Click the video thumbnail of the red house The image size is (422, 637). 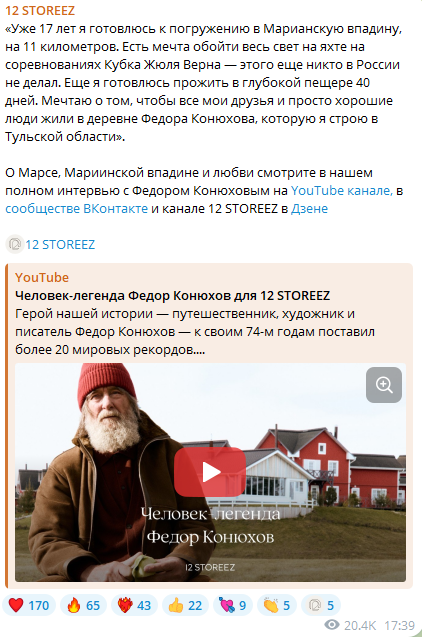(x=210, y=472)
